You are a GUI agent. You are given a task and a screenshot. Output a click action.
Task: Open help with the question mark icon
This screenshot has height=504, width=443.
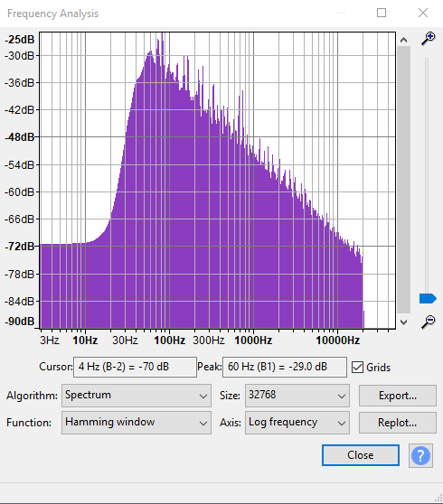click(420, 455)
